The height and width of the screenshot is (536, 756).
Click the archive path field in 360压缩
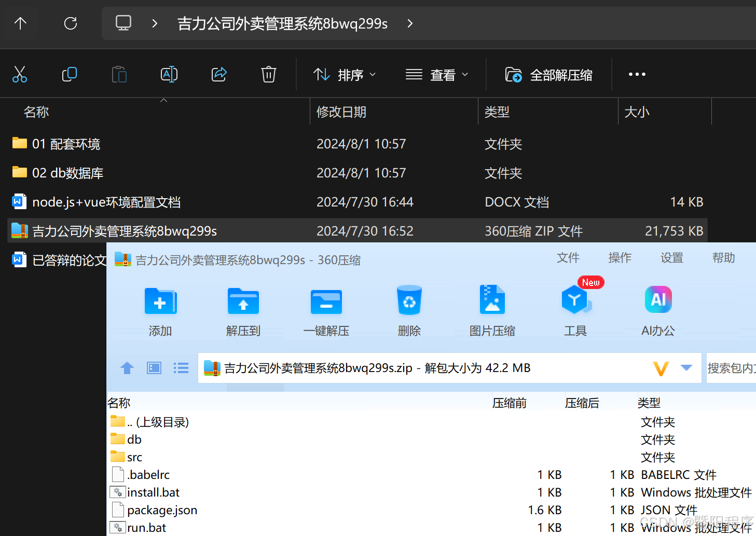(449, 368)
